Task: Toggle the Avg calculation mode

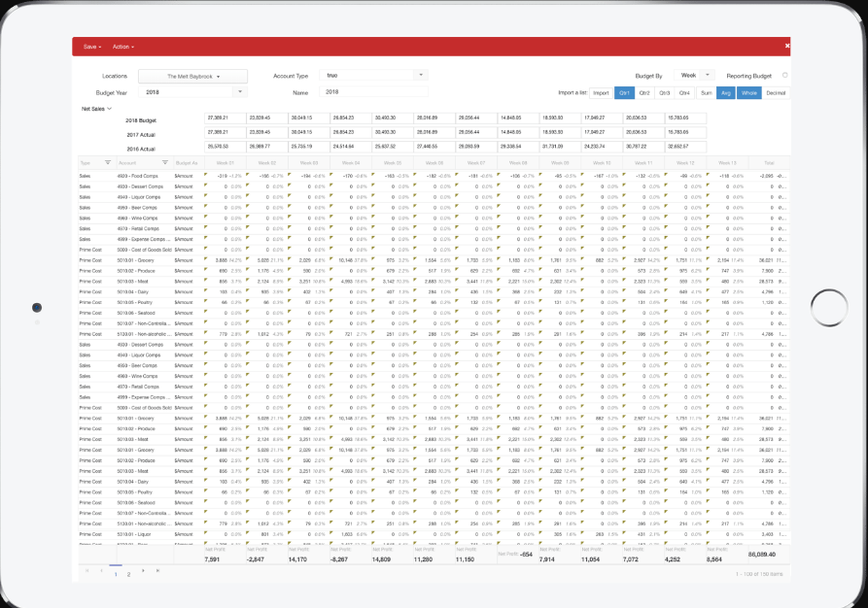Action: coord(726,93)
